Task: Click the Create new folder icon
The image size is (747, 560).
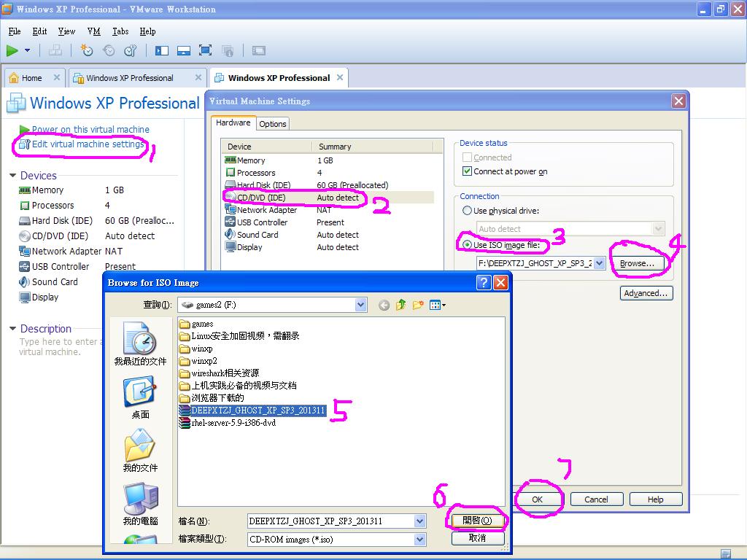Action: click(418, 305)
